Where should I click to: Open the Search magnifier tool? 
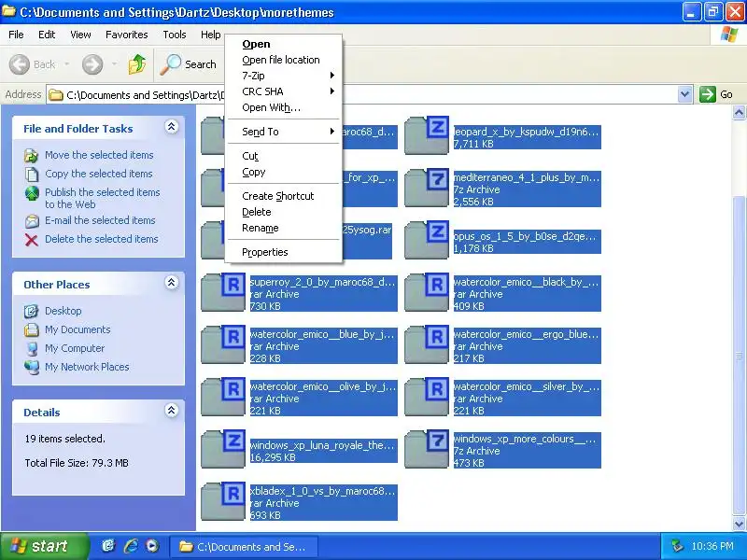coord(189,64)
